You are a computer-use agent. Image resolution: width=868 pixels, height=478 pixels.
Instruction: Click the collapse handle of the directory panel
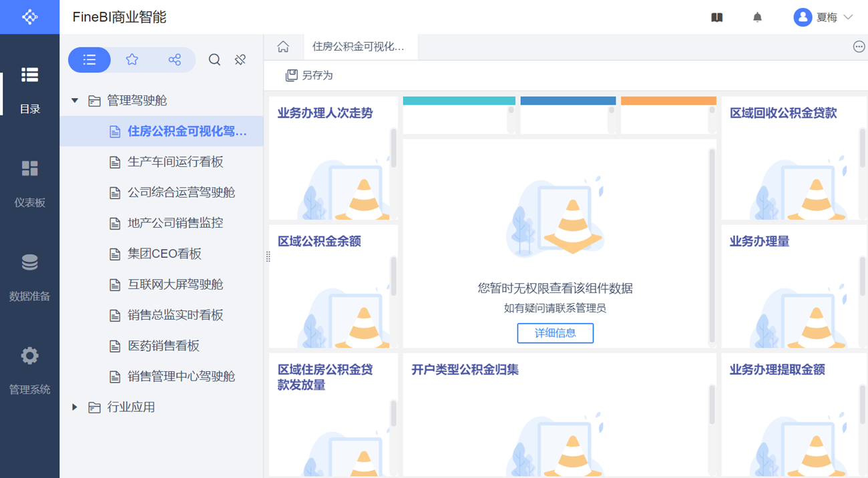point(268,257)
